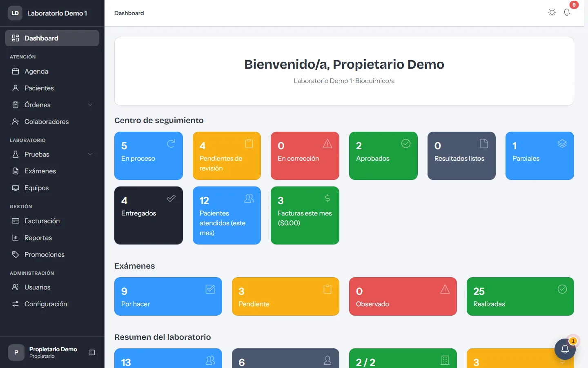Viewport: 588px width, 368px height.
Task: Click the Resultados listos file icon
Action: 484,144
